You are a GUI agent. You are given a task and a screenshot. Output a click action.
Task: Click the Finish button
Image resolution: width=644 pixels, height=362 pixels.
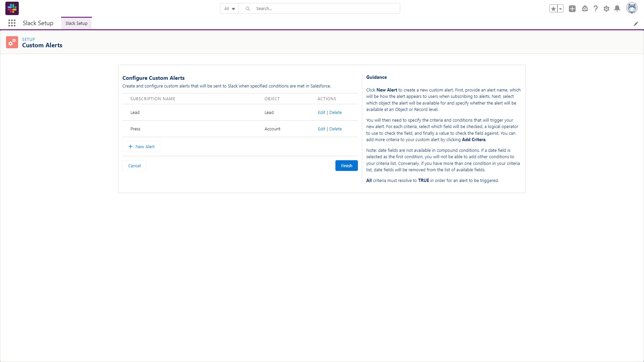click(x=346, y=166)
